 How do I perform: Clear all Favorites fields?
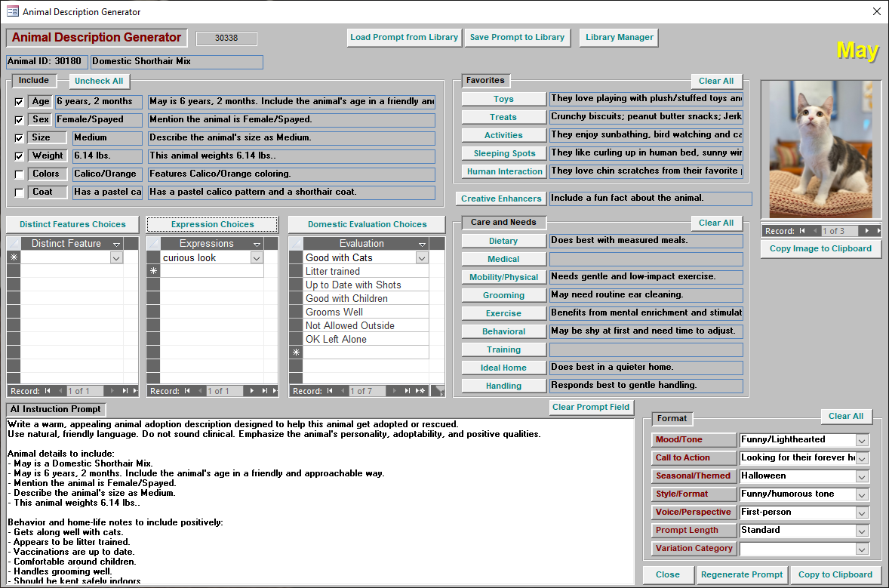(716, 81)
